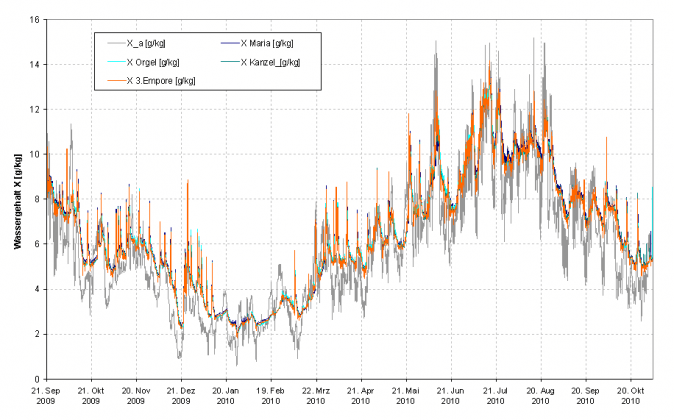This screenshot has width=674, height=420.
Task: Click the 0 value on the y-axis
Action: [x=36, y=379]
